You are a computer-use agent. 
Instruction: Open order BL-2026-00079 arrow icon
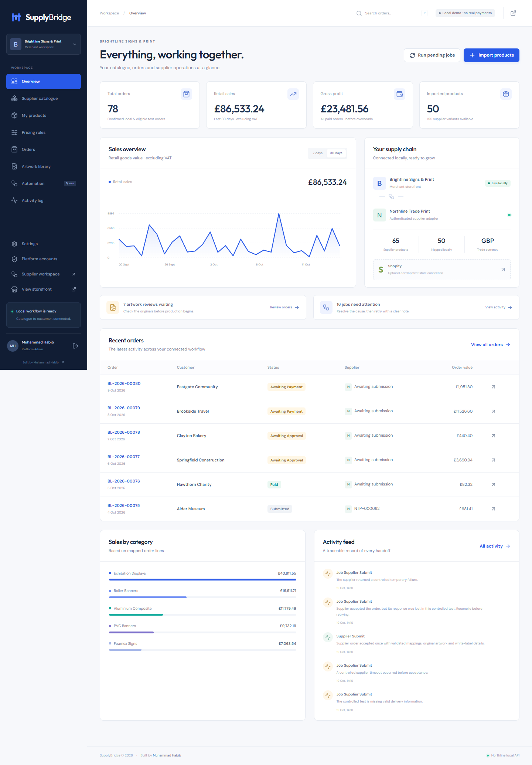tap(493, 412)
